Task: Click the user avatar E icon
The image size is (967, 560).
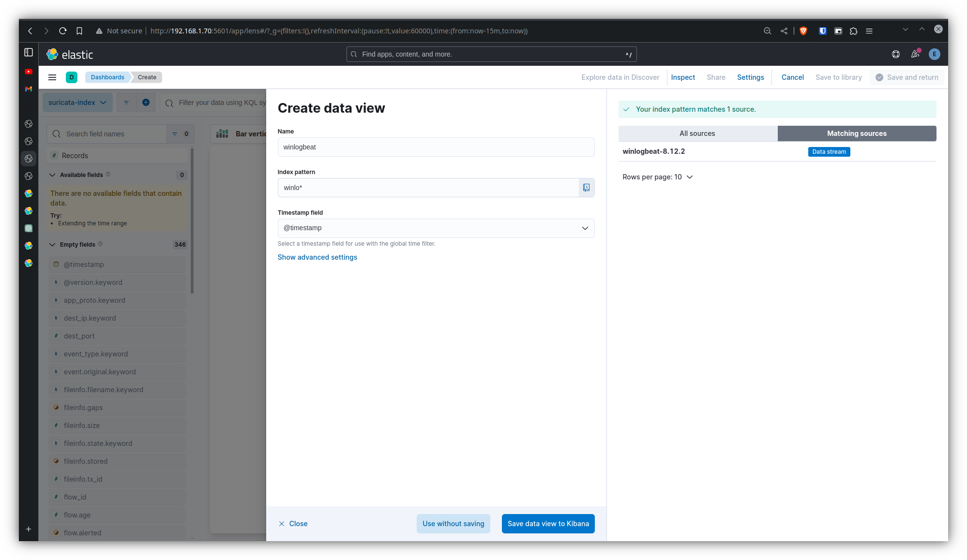Action: [934, 54]
